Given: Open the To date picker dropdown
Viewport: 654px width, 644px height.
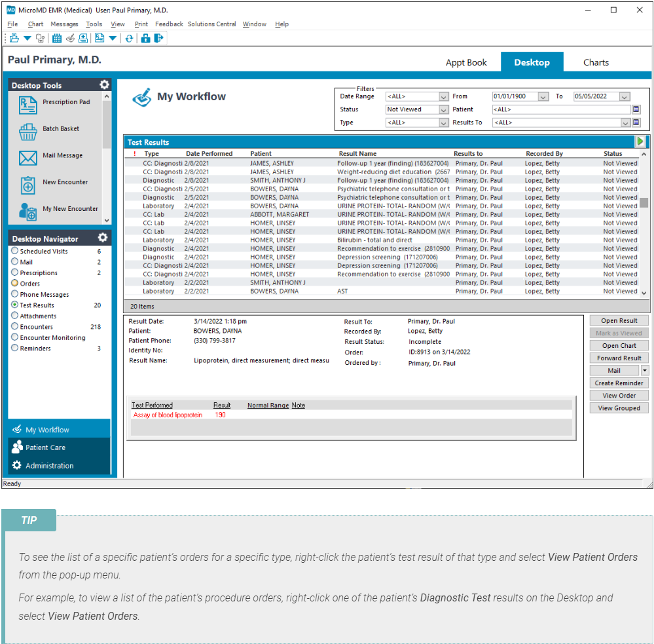Looking at the screenshot, I should [624, 96].
